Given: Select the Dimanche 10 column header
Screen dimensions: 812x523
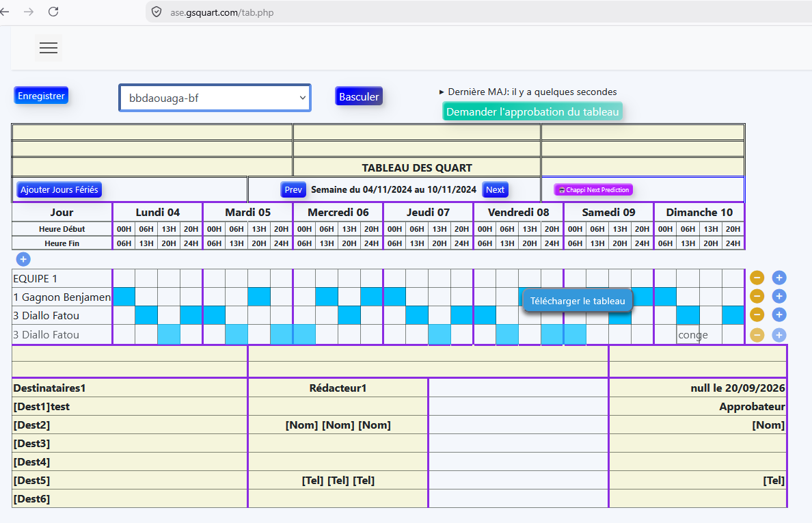Looking at the screenshot, I should tap(699, 213).
